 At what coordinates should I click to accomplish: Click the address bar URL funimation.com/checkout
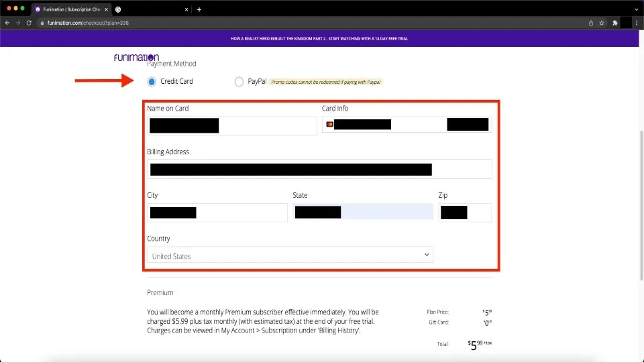[88, 23]
